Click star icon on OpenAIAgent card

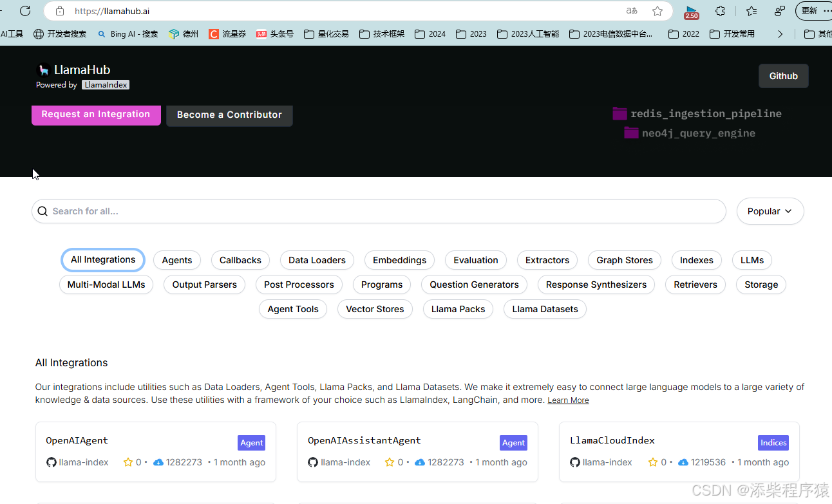(128, 462)
